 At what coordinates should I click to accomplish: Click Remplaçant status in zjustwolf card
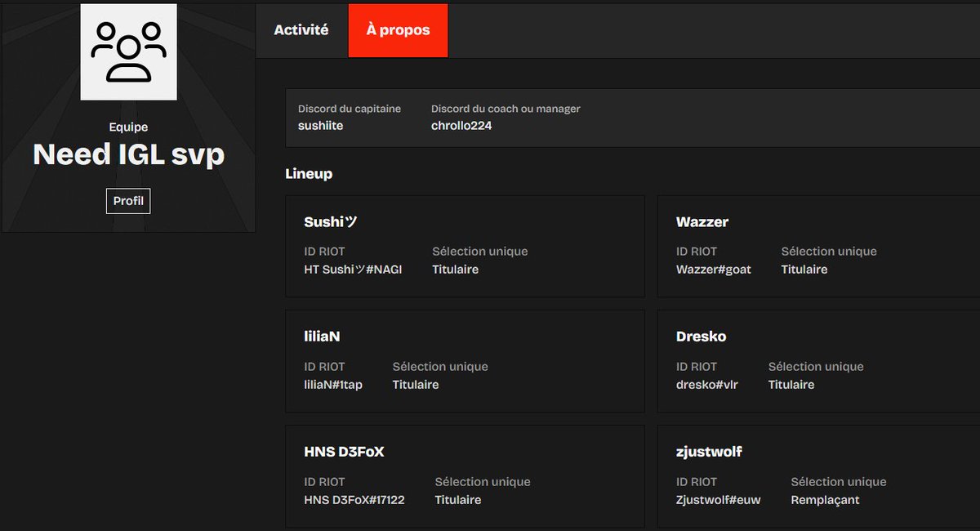[x=826, y=500]
